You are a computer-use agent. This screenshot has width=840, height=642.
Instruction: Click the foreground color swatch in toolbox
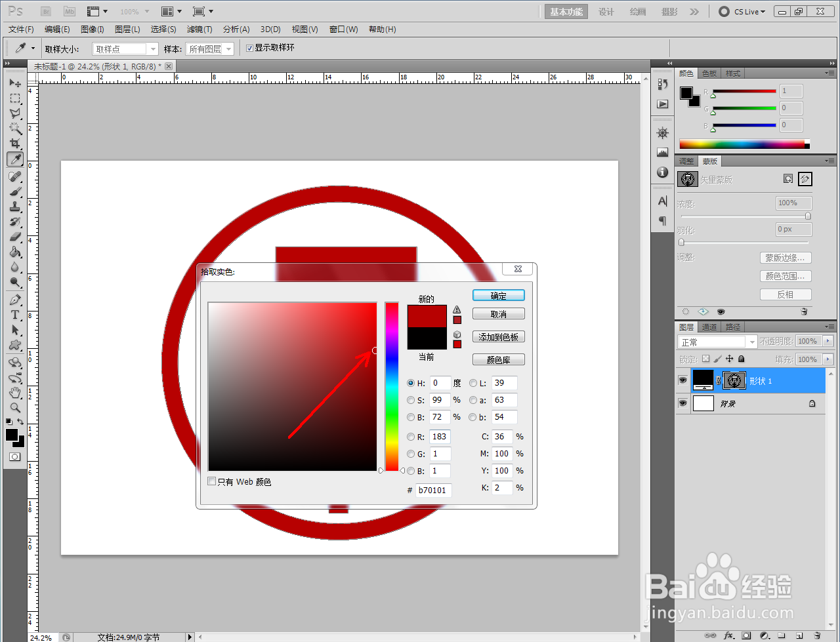(12, 435)
